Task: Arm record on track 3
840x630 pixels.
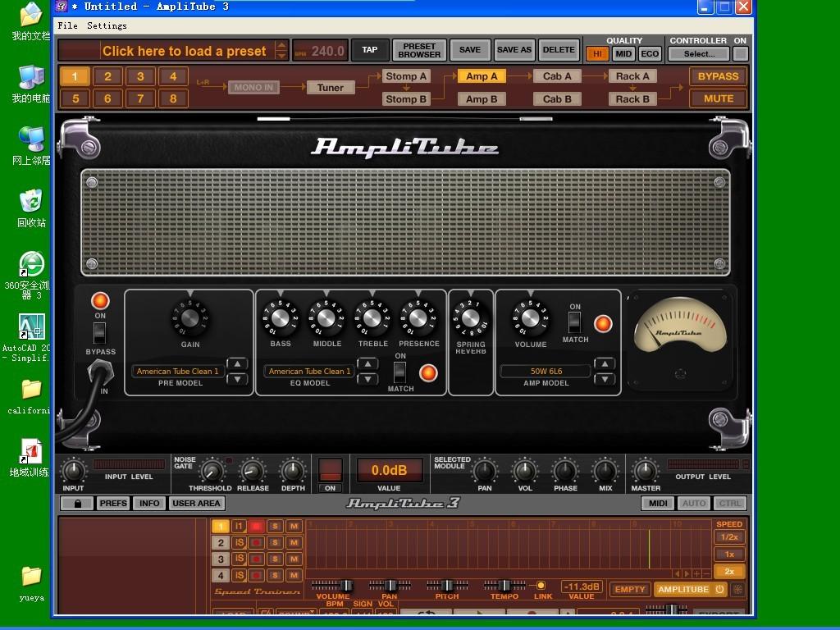Action: click(256, 559)
